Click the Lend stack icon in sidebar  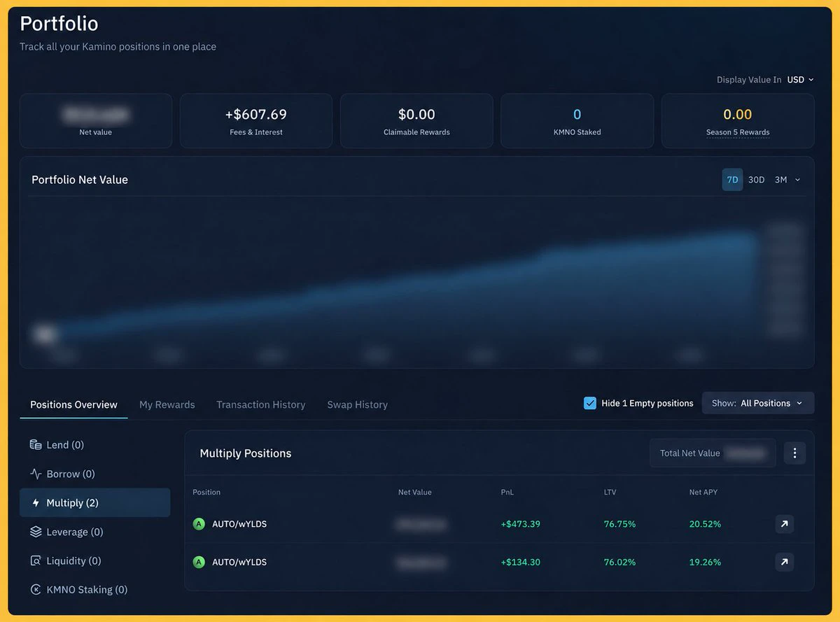[x=36, y=445]
